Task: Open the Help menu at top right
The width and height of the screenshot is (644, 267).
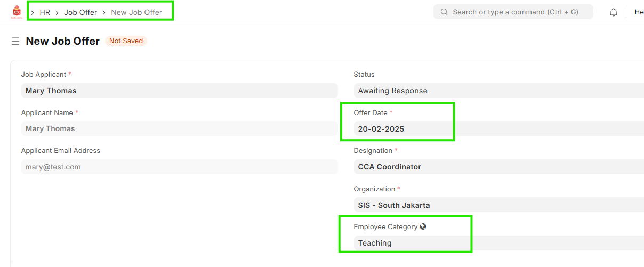Action: click(639, 12)
